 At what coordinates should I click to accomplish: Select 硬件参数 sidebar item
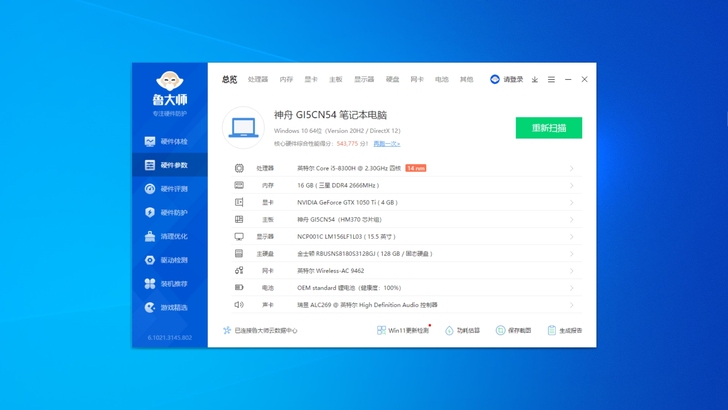click(x=170, y=165)
